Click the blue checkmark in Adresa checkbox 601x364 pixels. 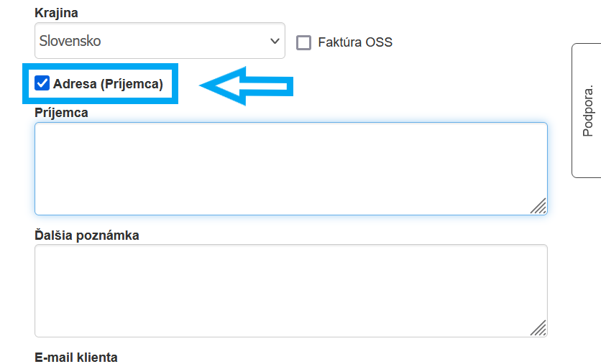click(x=42, y=84)
